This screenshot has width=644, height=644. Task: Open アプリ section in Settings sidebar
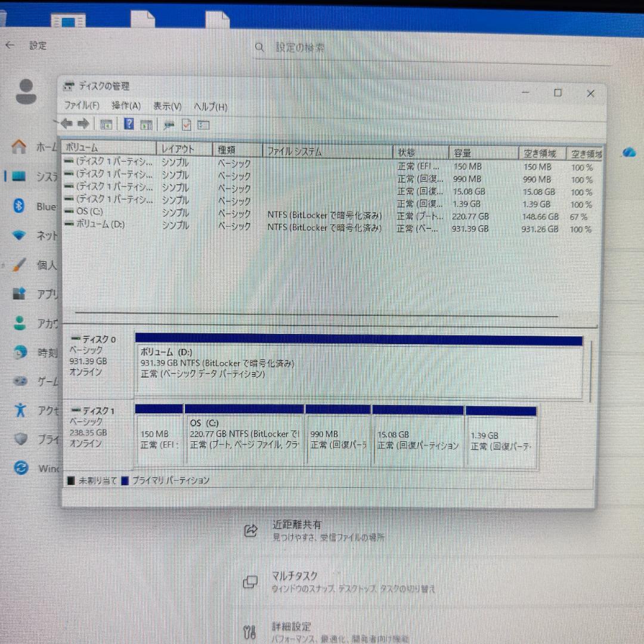(x=35, y=294)
